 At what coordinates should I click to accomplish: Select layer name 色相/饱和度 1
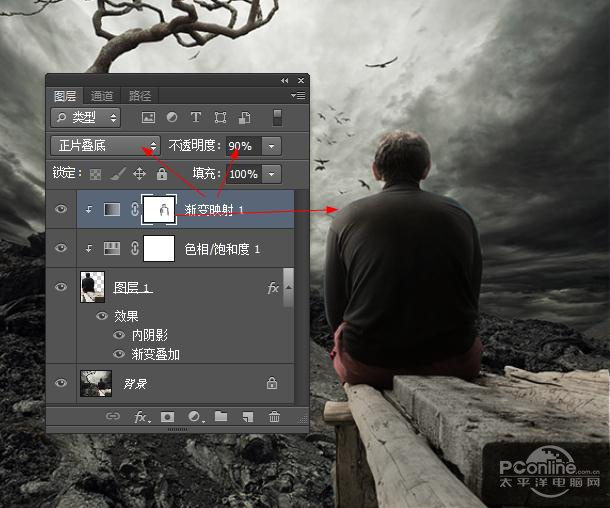click(222, 249)
